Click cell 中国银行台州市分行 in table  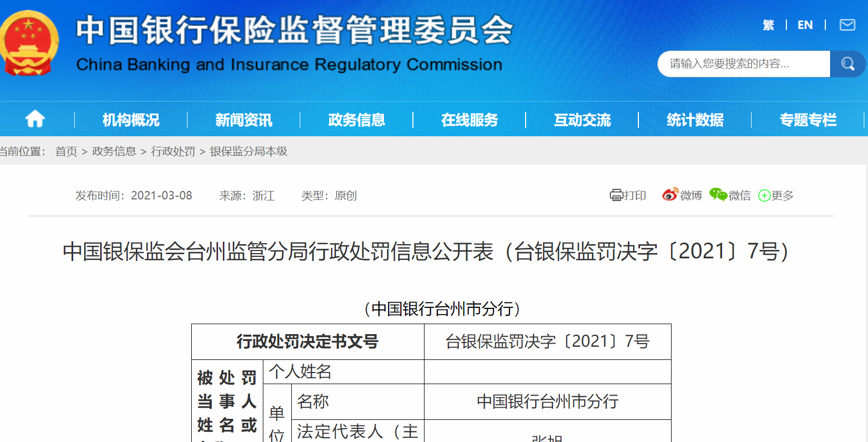[x=548, y=402]
